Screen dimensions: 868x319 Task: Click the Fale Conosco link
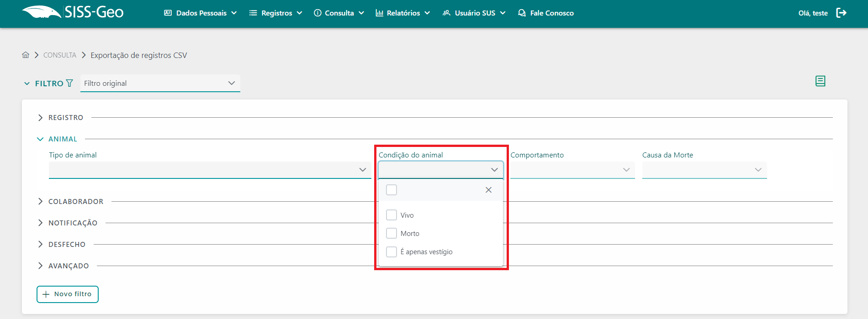[546, 13]
